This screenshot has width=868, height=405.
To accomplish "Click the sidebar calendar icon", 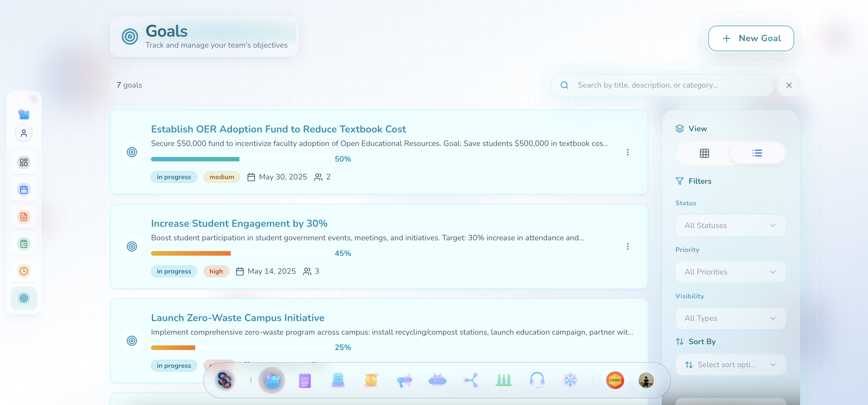I will pyautogui.click(x=24, y=190).
